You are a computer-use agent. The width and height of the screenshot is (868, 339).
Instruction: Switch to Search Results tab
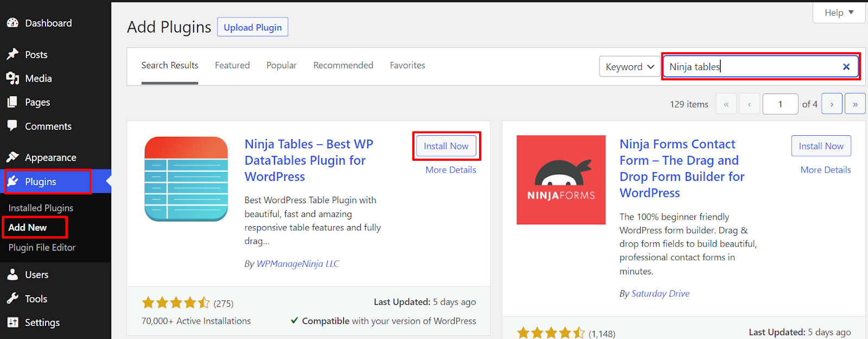(x=170, y=65)
